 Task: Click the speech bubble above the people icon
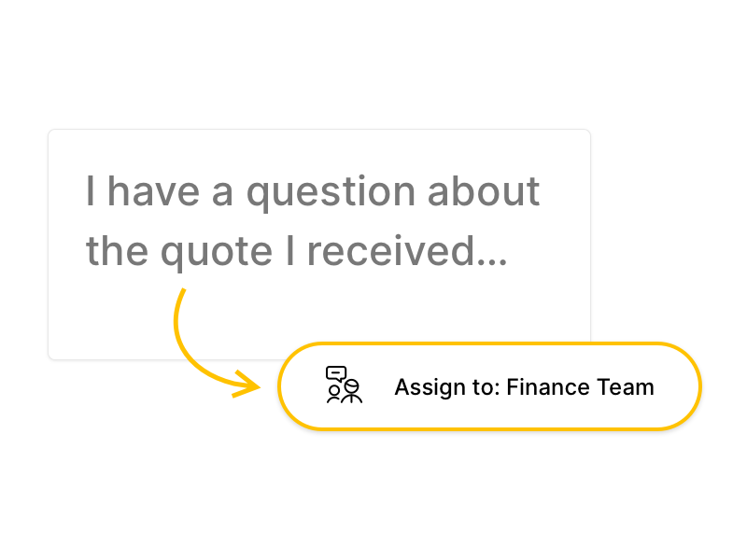(x=336, y=372)
